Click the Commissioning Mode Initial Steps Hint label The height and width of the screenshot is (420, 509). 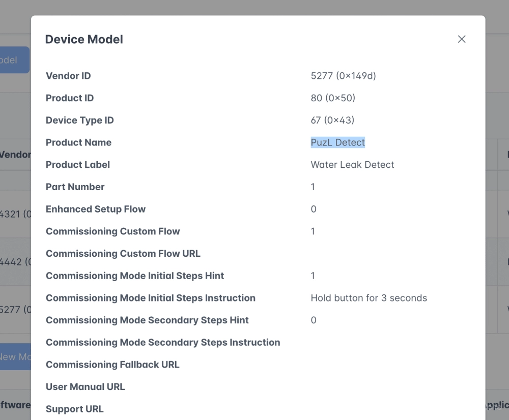pos(135,276)
